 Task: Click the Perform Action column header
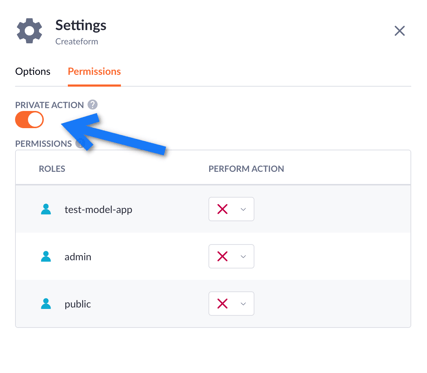coord(246,169)
